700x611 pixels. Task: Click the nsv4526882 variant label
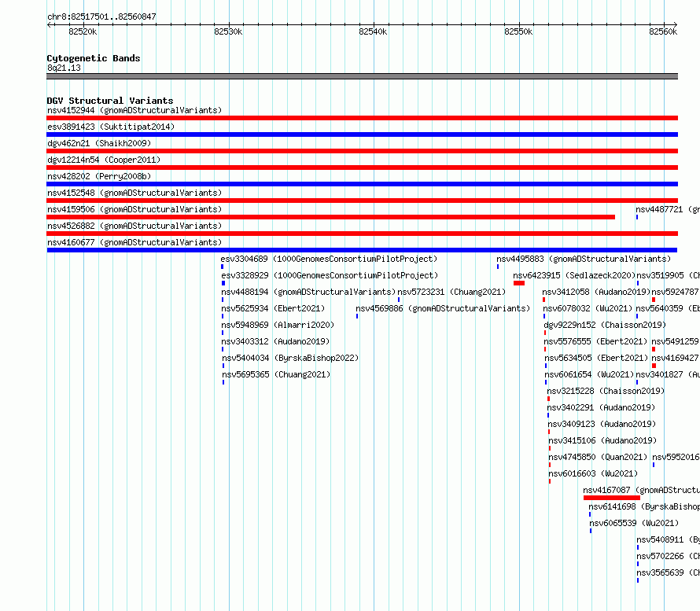134,226
